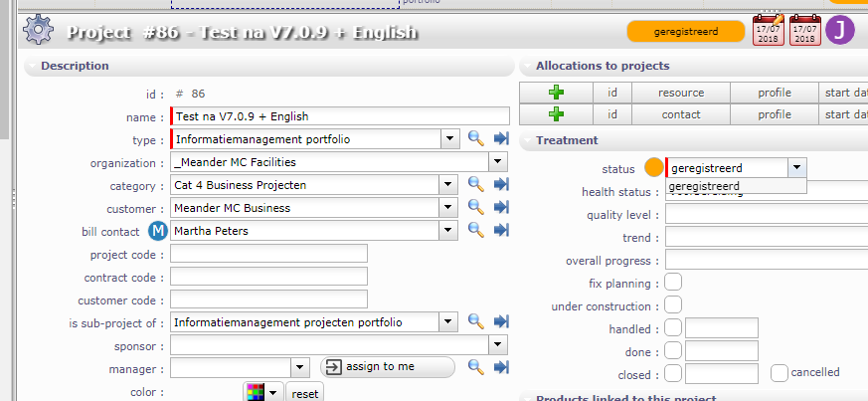This screenshot has width=868, height=401.
Task: Expand the organization dropdown
Action: (x=498, y=162)
